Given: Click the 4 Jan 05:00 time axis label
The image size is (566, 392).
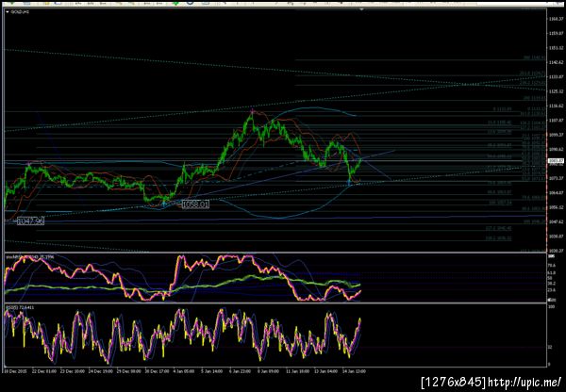Looking at the screenshot, I should point(184,371).
